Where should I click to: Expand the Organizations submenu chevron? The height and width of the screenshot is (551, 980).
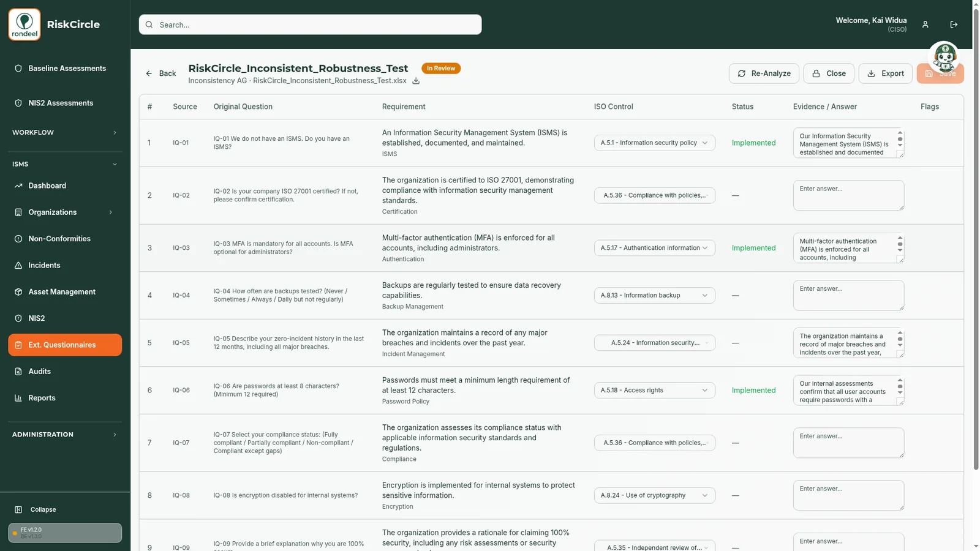pos(111,212)
